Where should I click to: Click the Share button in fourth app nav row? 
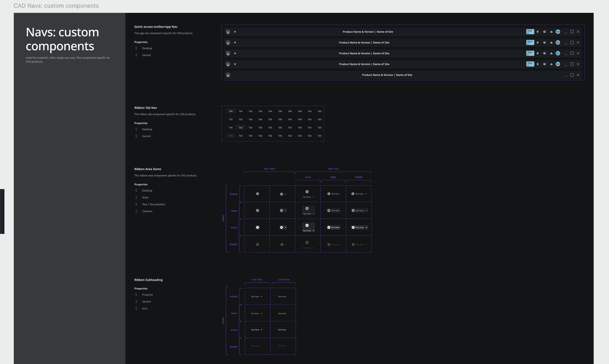(530, 64)
